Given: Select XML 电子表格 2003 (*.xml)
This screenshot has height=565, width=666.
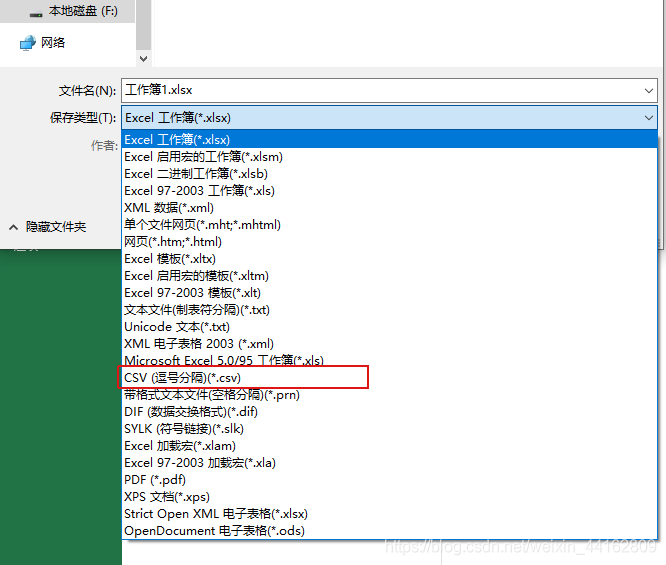Looking at the screenshot, I should click(389, 344).
